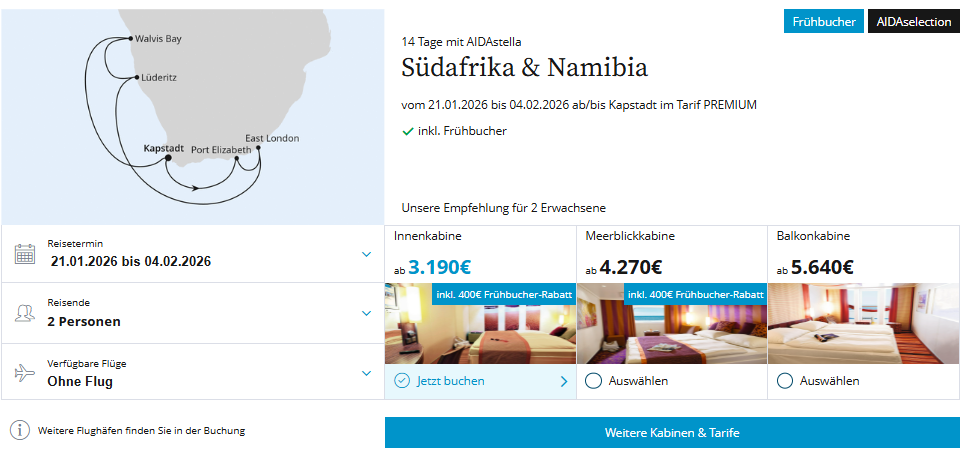Select the Meerblickkabine radio button

593,381
